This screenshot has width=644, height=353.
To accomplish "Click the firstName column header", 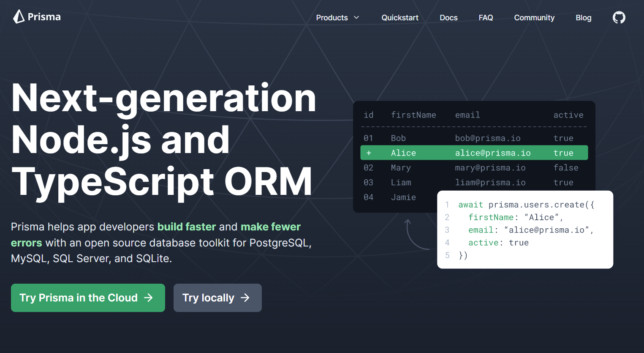I will (413, 115).
